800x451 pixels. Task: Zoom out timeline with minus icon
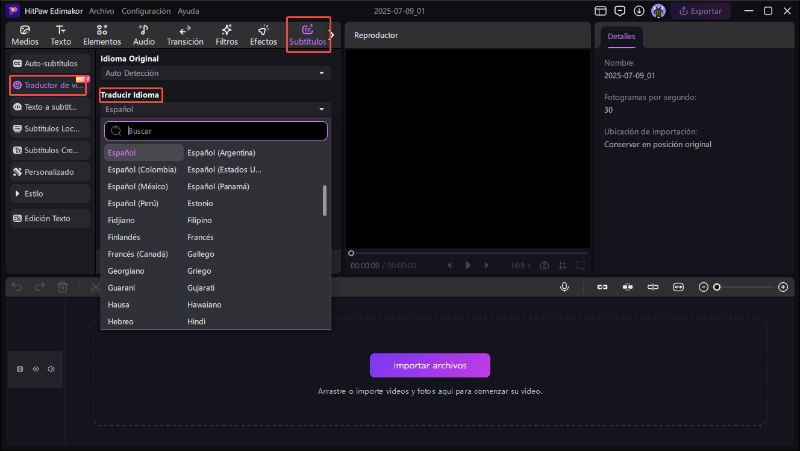[703, 287]
